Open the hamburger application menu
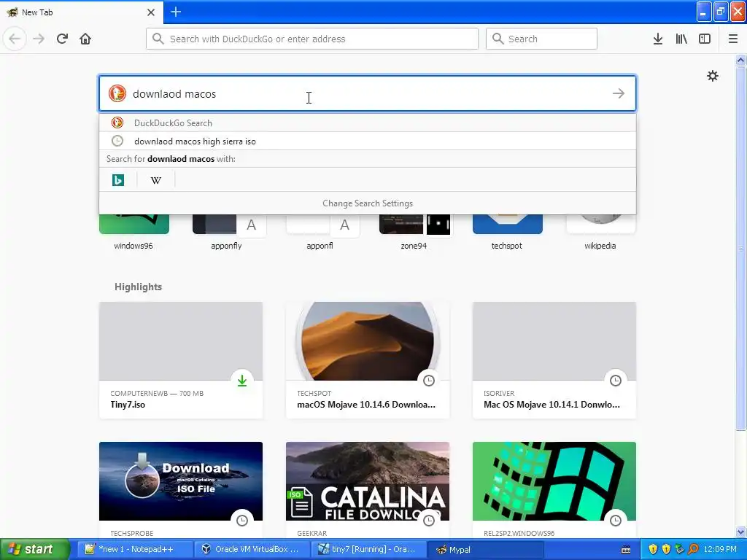The height and width of the screenshot is (560, 747). point(733,39)
